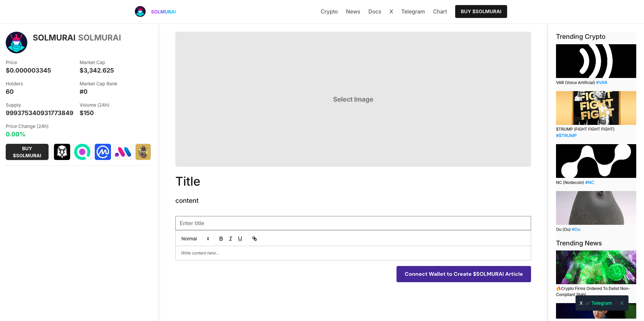
Task: Click the black owl icon
Action: click(x=62, y=152)
